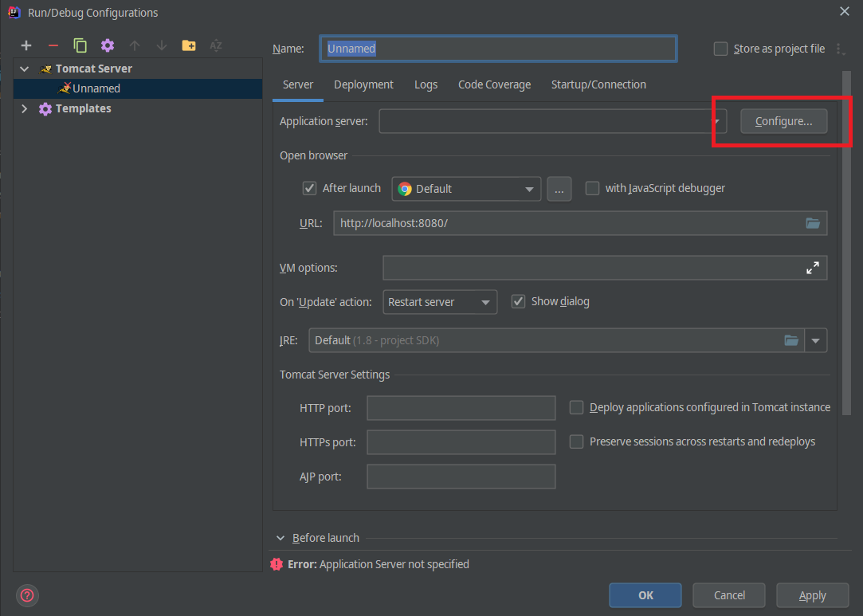Screen dimensions: 863x616
Task: Click the Templates gear icon in the tree
Action: click(x=45, y=109)
